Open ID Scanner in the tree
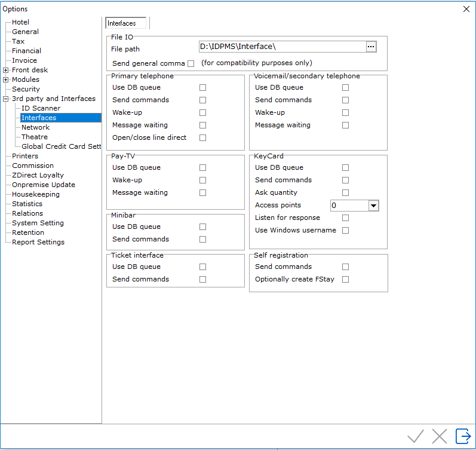The width and height of the screenshot is (476, 450). (x=41, y=108)
